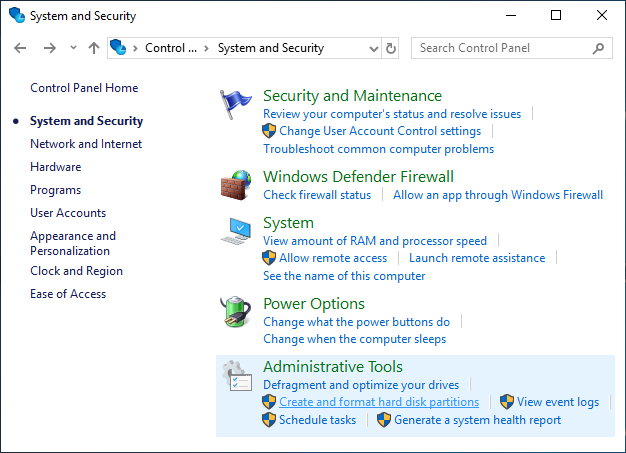Click the window title bar Control Panel icon
The image size is (626, 453).
(x=17, y=16)
